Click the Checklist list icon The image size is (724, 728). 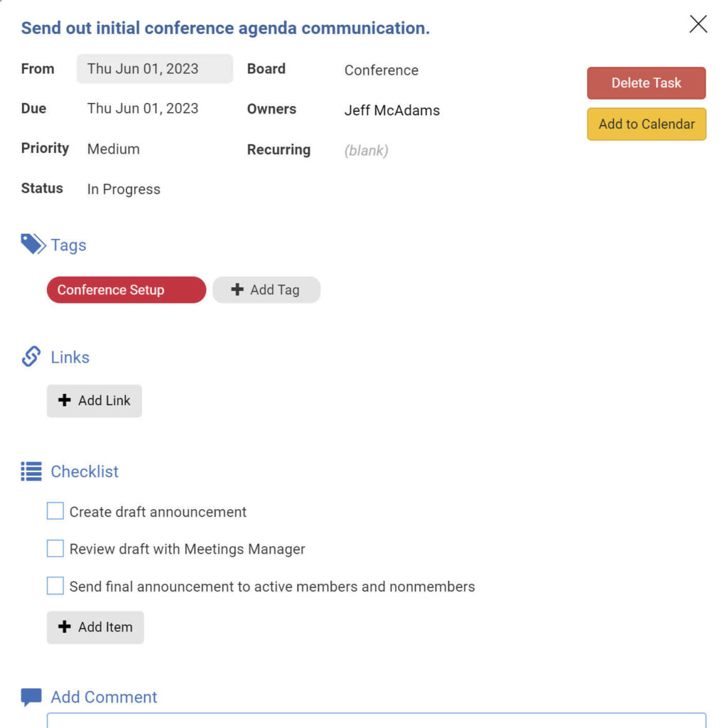click(31, 471)
